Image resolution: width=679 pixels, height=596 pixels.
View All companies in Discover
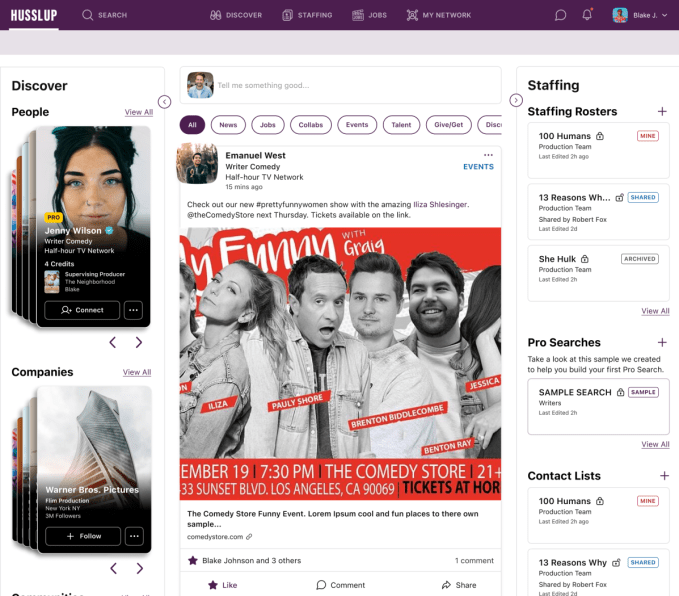137,372
